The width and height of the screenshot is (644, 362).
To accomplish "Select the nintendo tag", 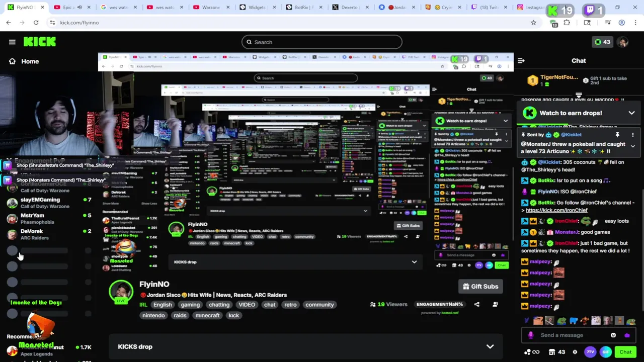I will (x=153, y=315).
